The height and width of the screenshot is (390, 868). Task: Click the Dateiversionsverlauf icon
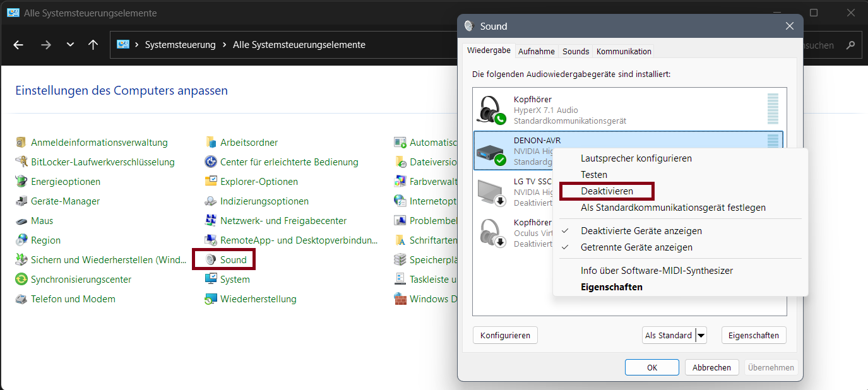400,162
